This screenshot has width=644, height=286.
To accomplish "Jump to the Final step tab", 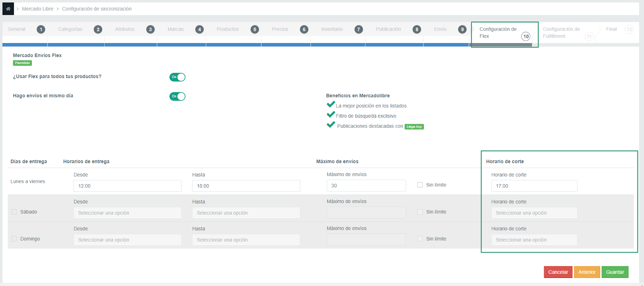I will pos(611,29).
